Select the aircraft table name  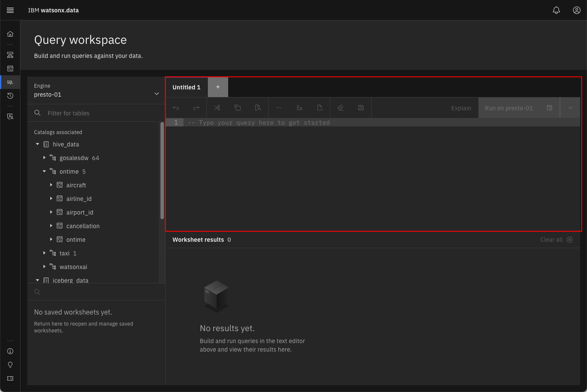pyautogui.click(x=76, y=185)
